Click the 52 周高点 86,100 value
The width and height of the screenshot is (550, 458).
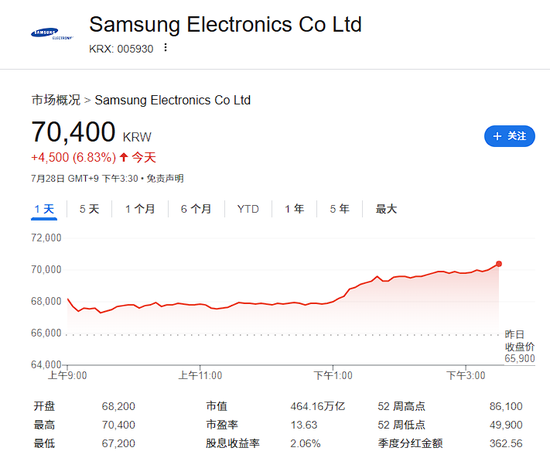pyautogui.click(x=506, y=406)
